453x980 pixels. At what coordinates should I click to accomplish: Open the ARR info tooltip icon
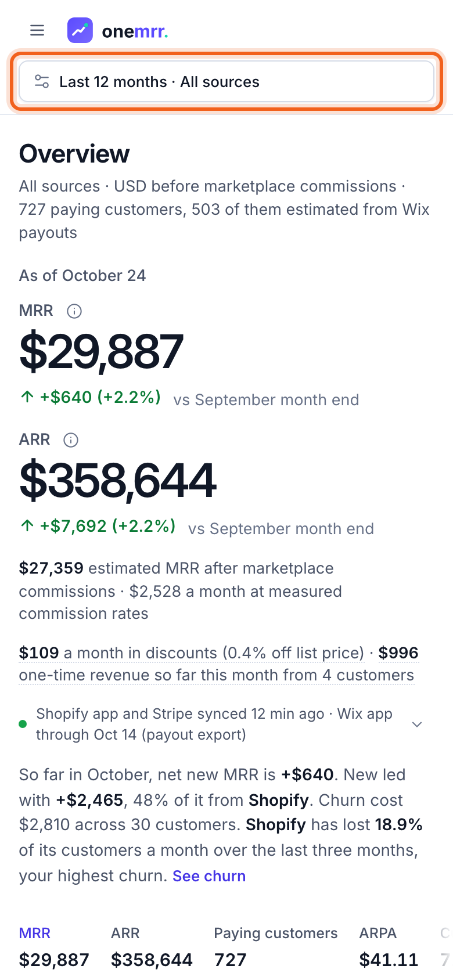click(x=71, y=440)
